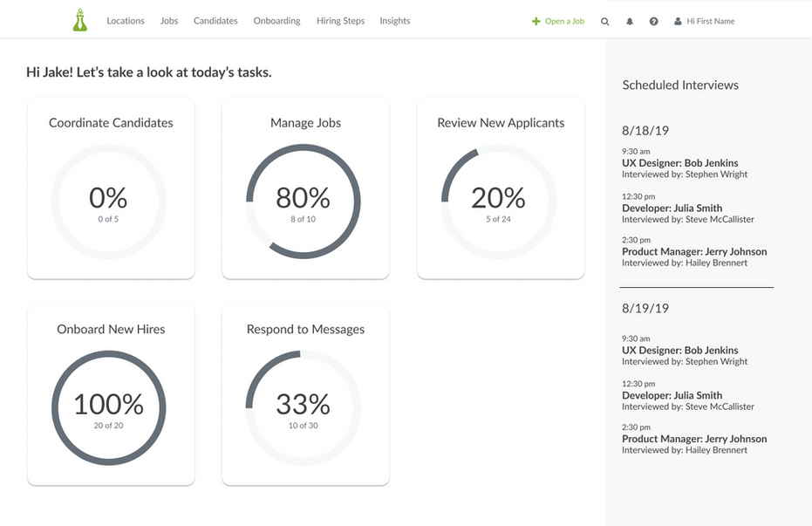Go to the Jobs tab
This screenshot has height=526, width=812.
(x=169, y=21)
